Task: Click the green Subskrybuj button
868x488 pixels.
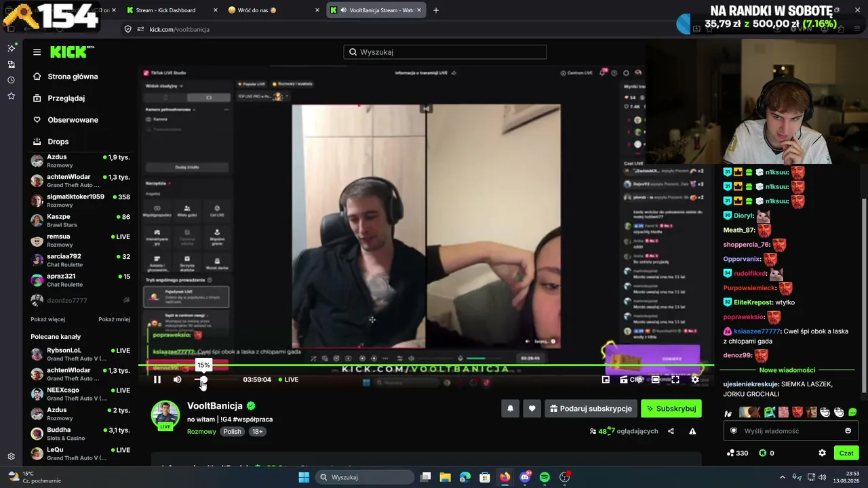Action: pos(671,409)
